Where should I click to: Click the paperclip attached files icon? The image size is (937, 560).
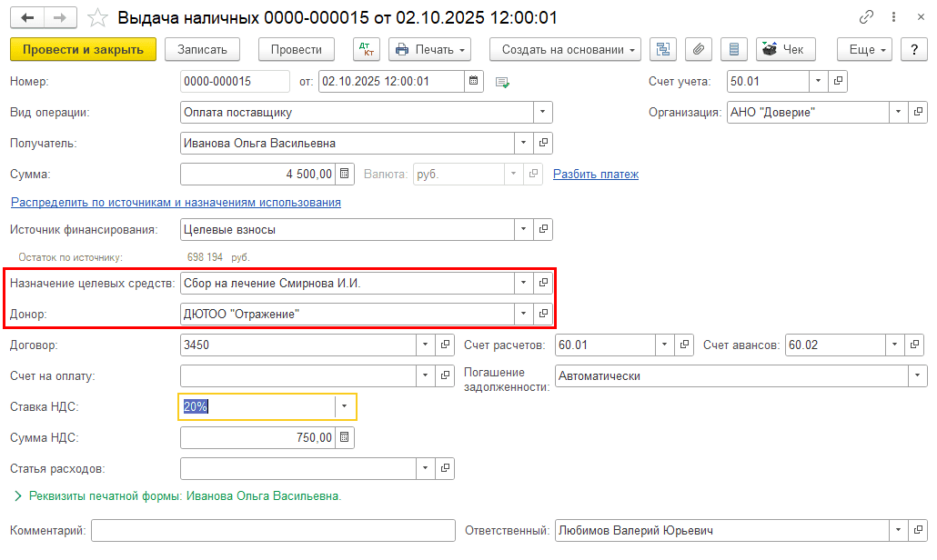click(x=700, y=49)
